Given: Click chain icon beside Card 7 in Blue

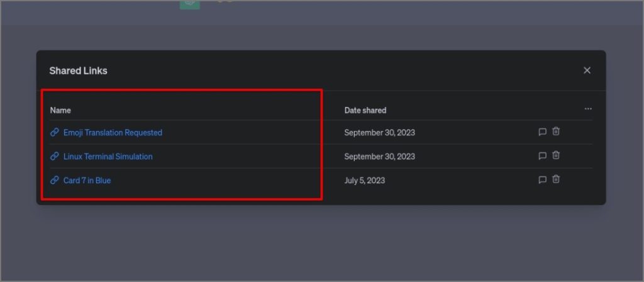Looking at the screenshot, I should [x=55, y=180].
